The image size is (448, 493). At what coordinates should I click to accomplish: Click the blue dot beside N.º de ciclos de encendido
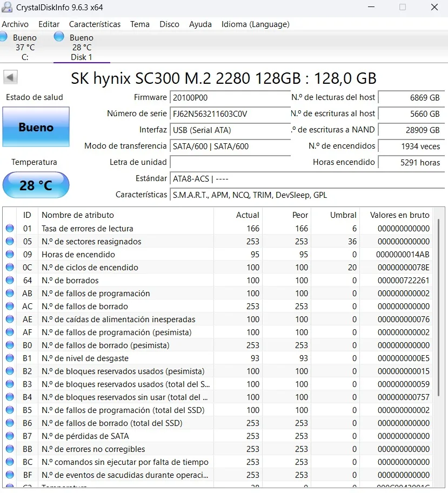10,267
